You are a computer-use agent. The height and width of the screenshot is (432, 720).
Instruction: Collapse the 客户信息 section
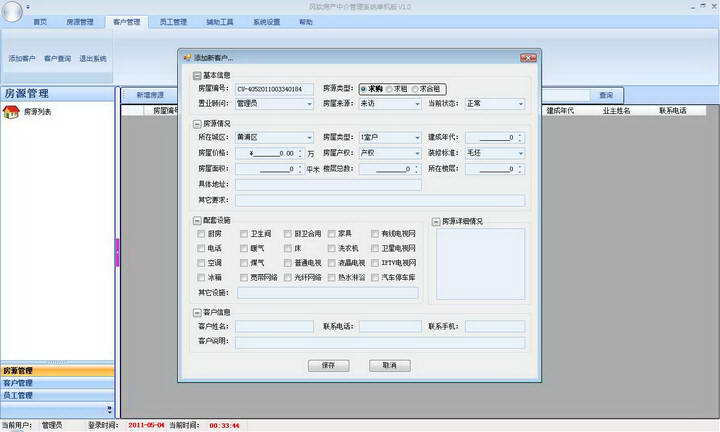point(197,313)
